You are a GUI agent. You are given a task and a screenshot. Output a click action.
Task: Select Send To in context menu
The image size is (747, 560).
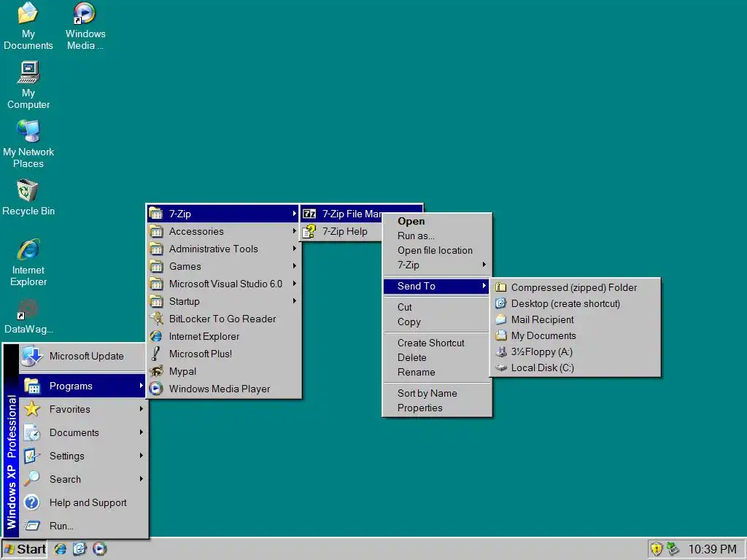click(x=437, y=286)
